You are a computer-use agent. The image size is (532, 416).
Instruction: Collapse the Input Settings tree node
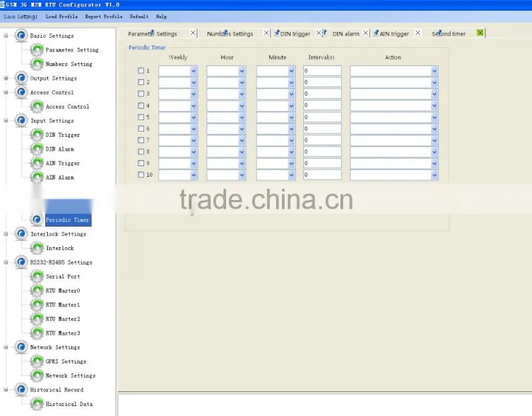6,121
